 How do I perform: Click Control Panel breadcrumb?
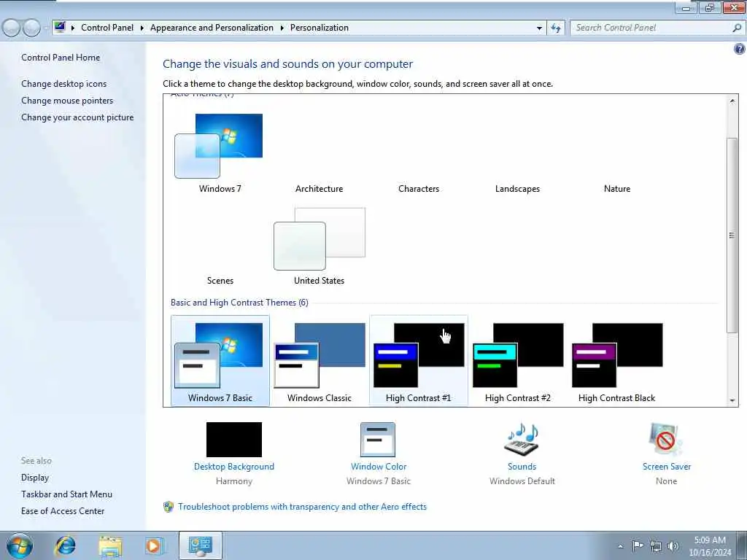(x=107, y=28)
